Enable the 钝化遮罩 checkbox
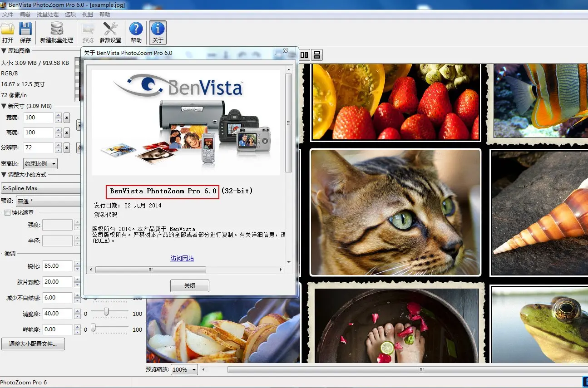Image resolution: width=588 pixels, height=388 pixels. point(7,213)
